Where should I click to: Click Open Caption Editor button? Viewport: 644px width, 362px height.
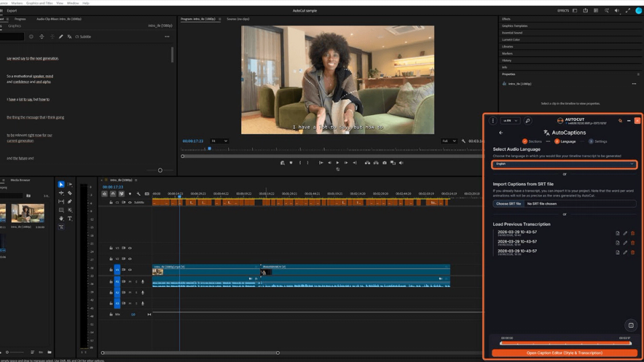pos(564,353)
